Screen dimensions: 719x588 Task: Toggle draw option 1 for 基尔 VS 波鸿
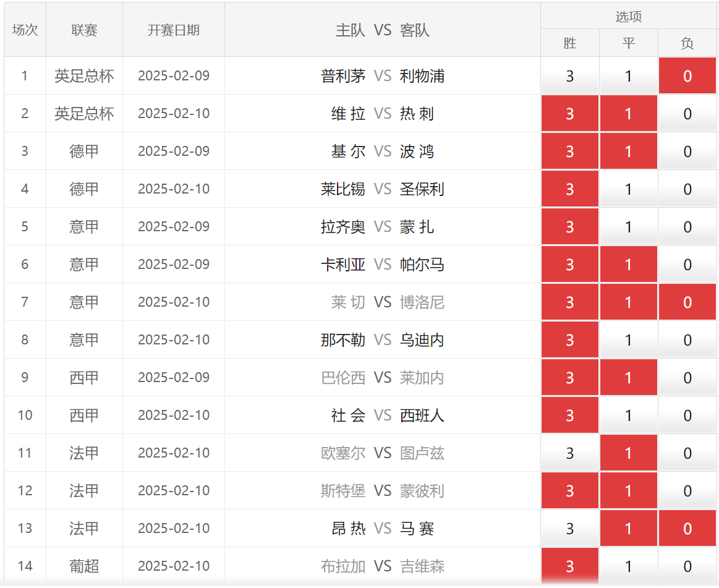(628, 151)
